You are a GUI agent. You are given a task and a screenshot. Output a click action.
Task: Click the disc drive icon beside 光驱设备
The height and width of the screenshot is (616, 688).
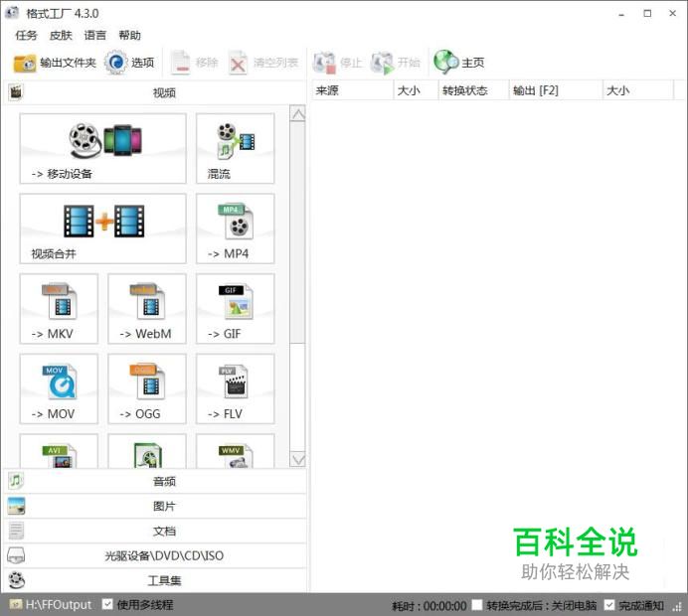pyautogui.click(x=16, y=556)
